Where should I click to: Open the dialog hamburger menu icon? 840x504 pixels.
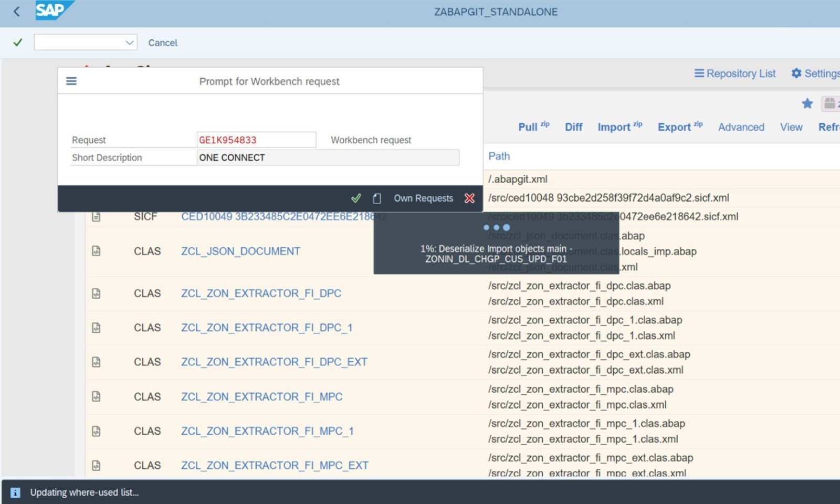coord(71,81)
